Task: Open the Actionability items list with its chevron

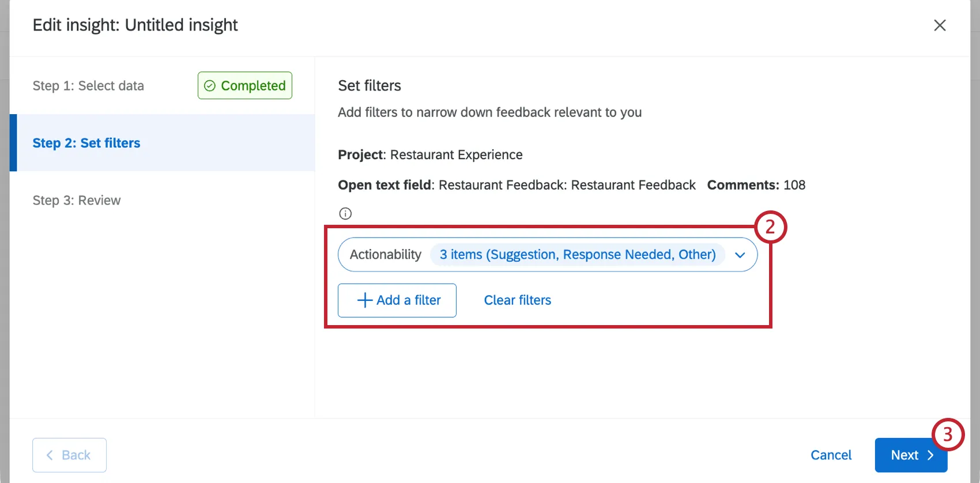Action: coord(740,255)
